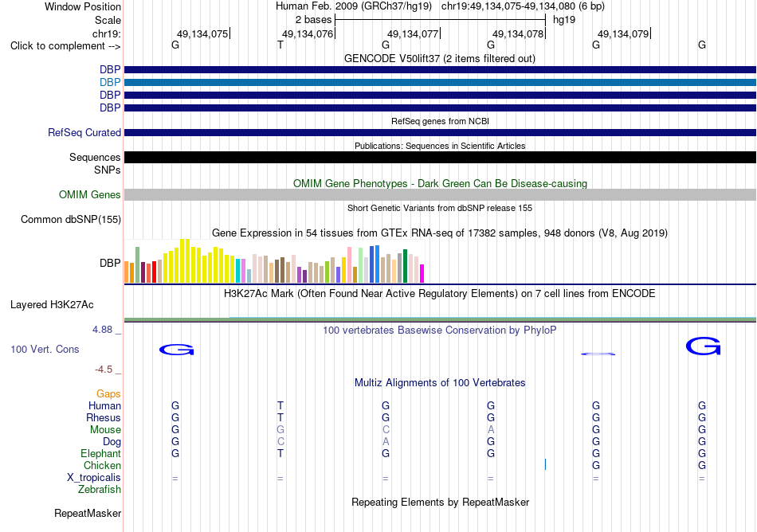
Task: Click the Common dbSNP(155) label
Action: (71, 220)
